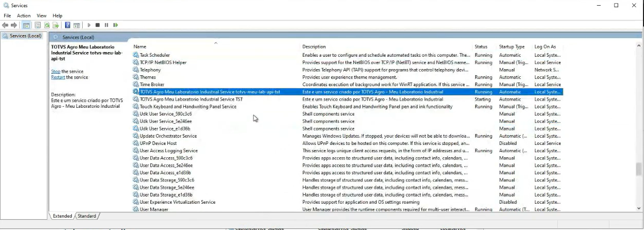Go forward with the toolbar Forward arrow

14,25
